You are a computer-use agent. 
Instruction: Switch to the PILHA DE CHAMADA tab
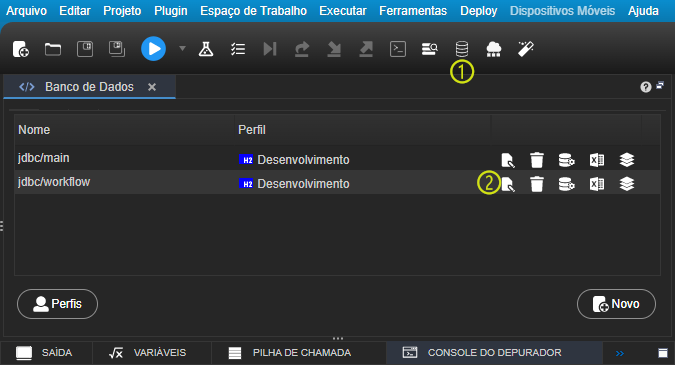(299, 353)
